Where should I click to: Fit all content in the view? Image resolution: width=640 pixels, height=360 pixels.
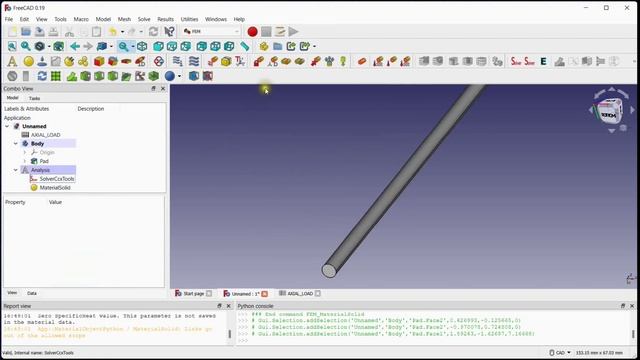click(x=12, y=46)
